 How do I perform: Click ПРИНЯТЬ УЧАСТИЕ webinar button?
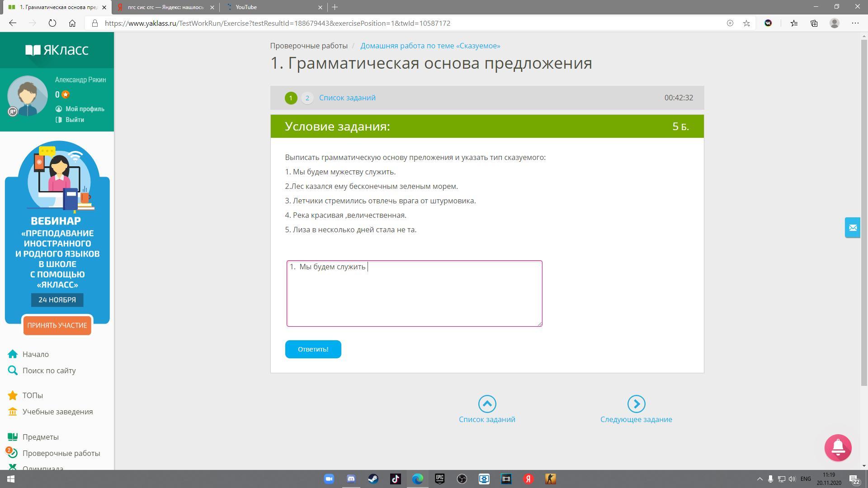57,325
